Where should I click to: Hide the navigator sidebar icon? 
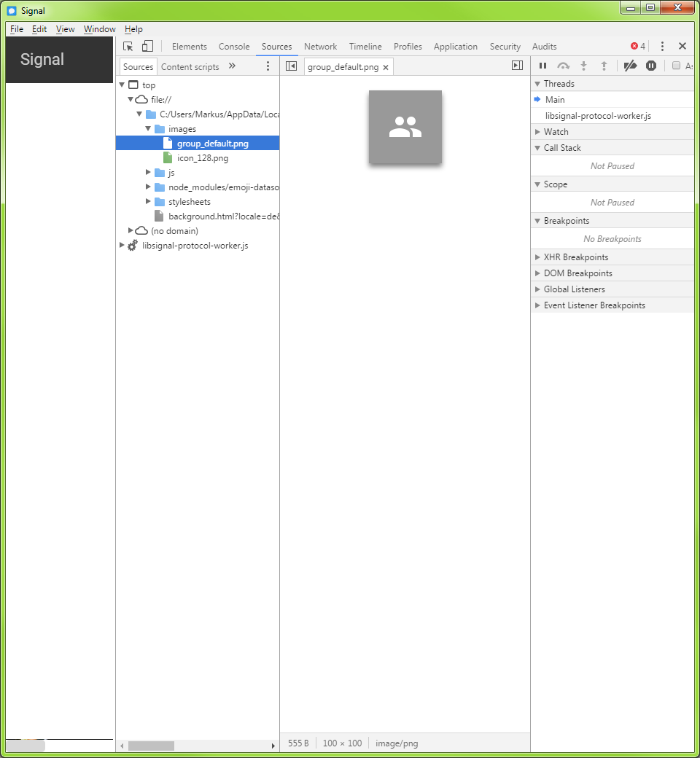291,66
